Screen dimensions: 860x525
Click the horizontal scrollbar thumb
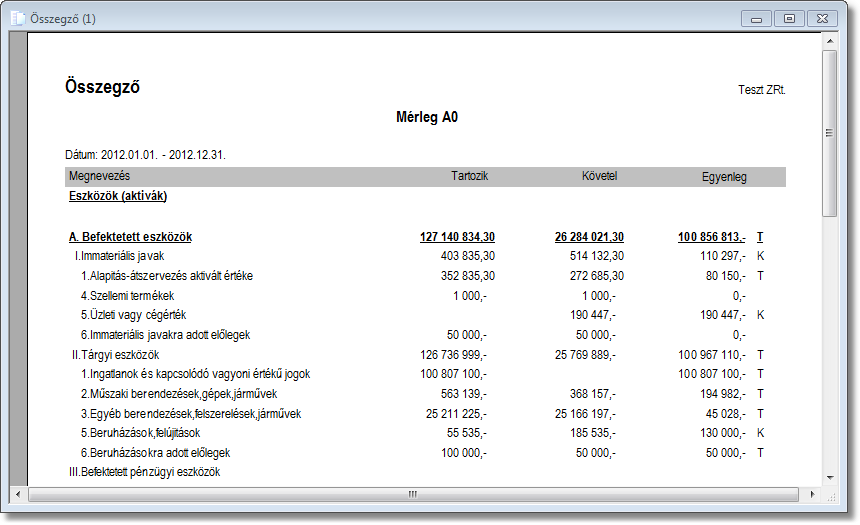click(x=413, y=494)
